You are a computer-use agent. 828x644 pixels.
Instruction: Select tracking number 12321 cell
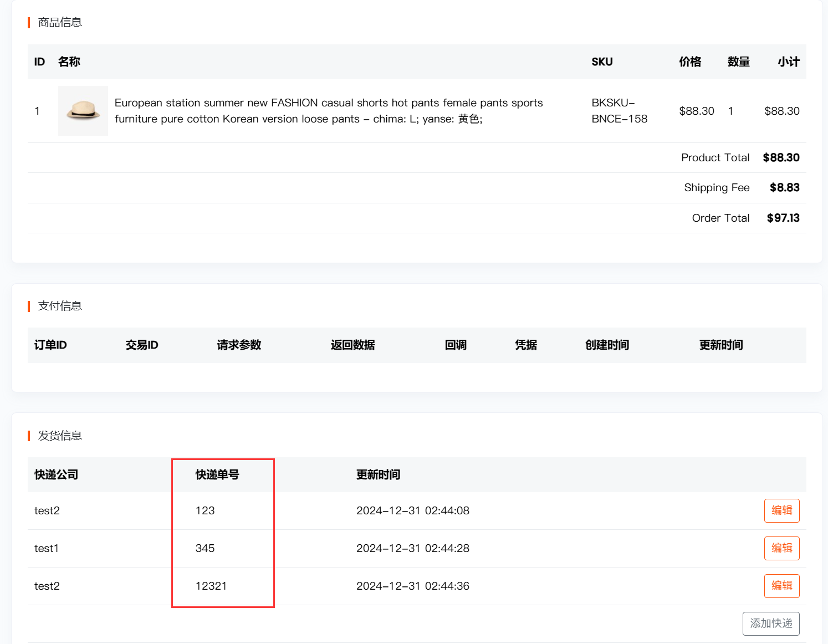(x=211, y=586)
